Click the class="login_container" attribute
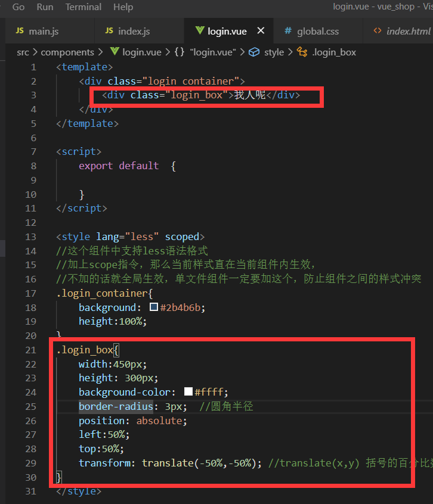 click(x=174, y=81)
